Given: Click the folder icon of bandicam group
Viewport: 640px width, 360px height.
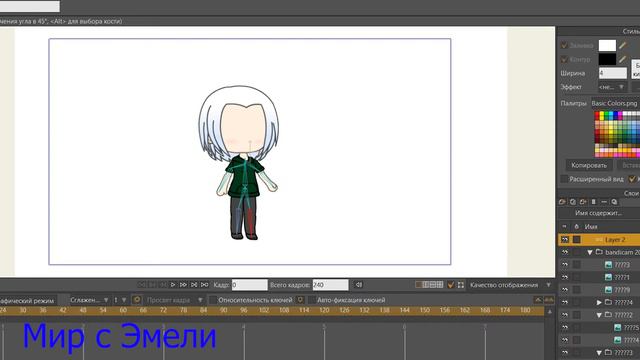Looking at the screenshot, I should pyautogui.click(x=599, y=252).
